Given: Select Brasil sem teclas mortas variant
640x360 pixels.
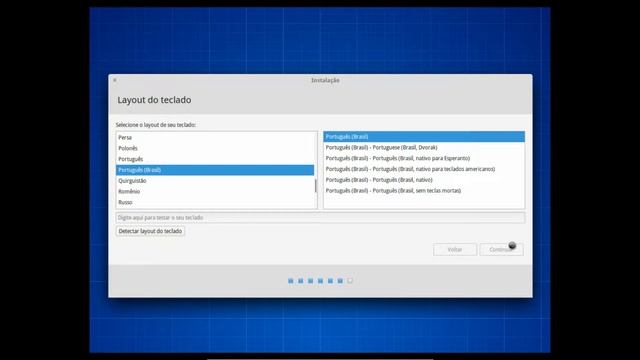Looking at the screenshot, I should click(x=424, y=191).
